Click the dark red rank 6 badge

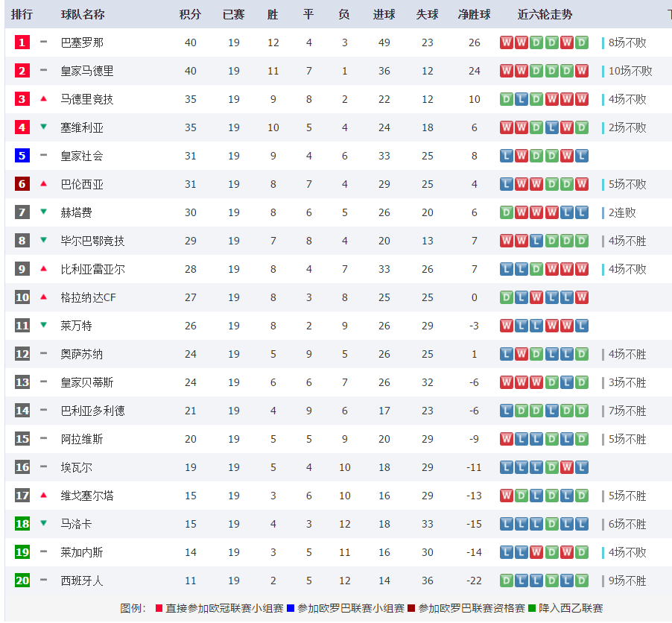[22, 184]
